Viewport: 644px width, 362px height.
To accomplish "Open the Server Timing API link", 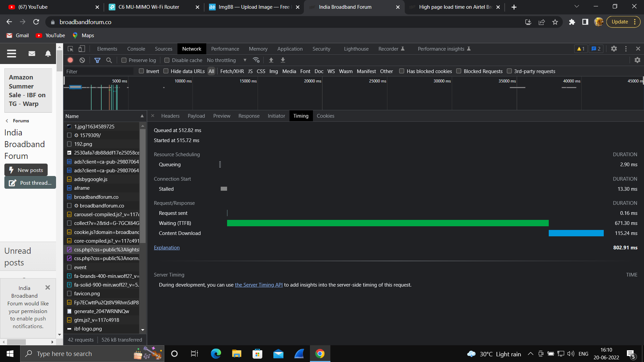I will click(x=259, y=285).
